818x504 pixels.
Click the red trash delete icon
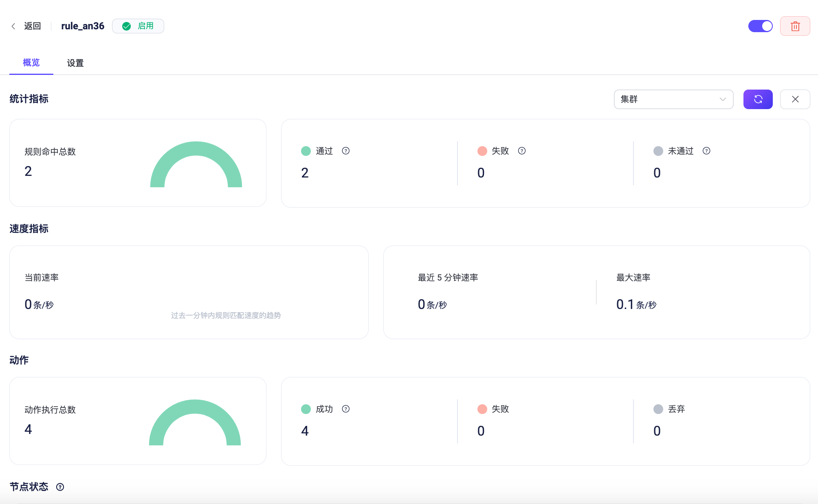(795, 26)
